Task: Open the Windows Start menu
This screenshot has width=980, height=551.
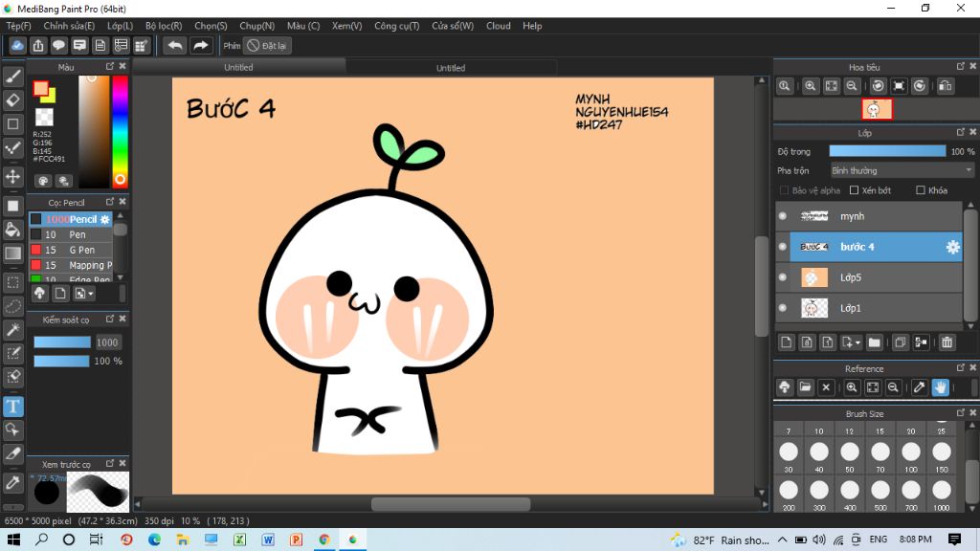Action: (13, 540)
